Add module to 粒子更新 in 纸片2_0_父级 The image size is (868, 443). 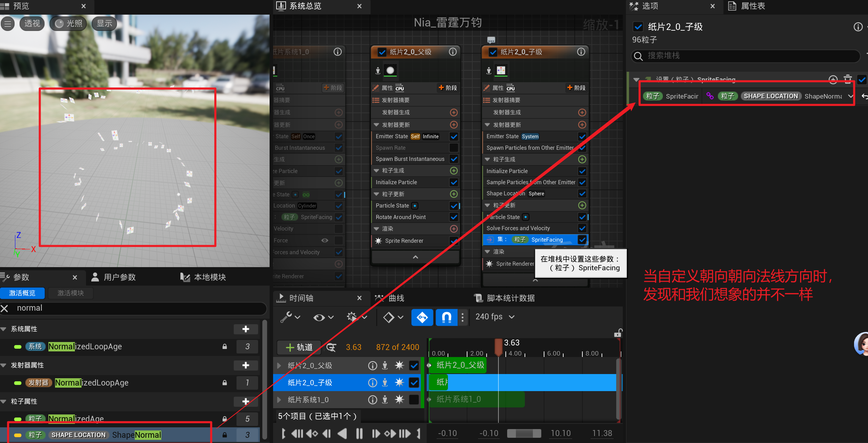point(454,194)
